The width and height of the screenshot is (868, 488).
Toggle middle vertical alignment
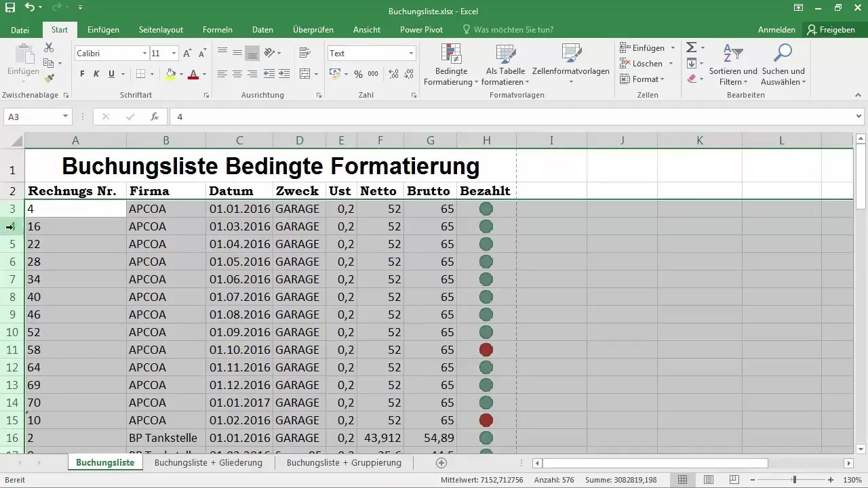[237, 53]
